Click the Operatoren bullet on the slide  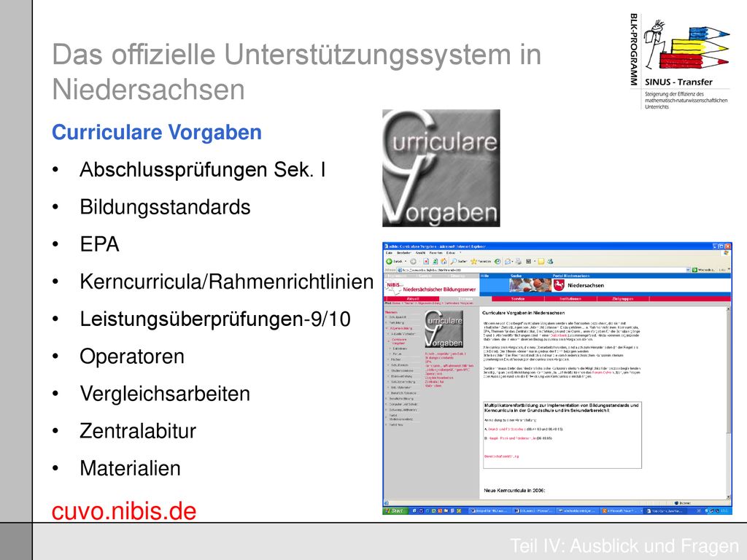pos(132,357)
